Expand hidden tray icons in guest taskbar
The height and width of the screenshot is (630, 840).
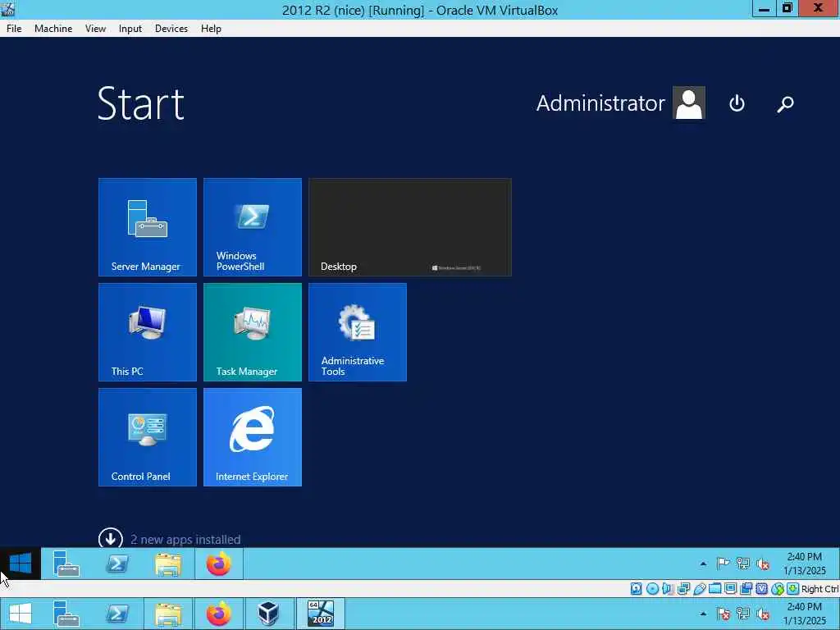click(x=703, y=564)
